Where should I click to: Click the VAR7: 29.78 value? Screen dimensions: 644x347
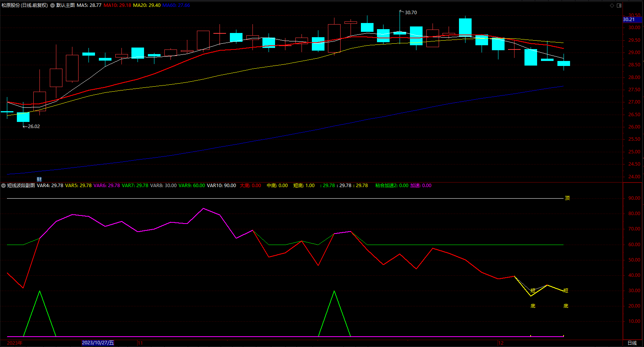pos(135,186)
